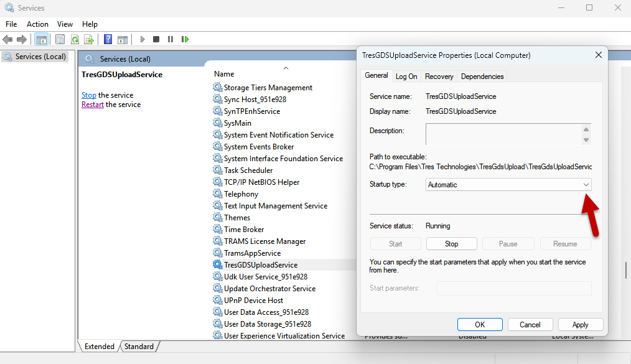Switch to the Log On tab
Screen dimensions: 631x364
tap(406, 76)
